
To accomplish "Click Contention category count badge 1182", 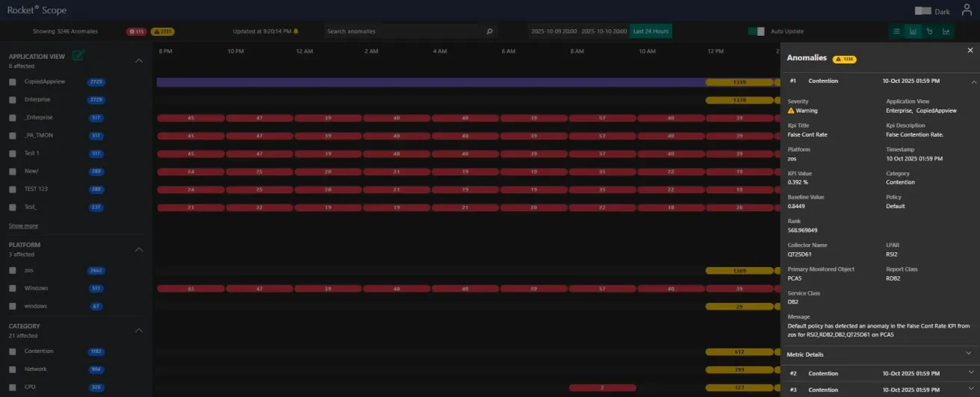I will [x=96, y=351].
